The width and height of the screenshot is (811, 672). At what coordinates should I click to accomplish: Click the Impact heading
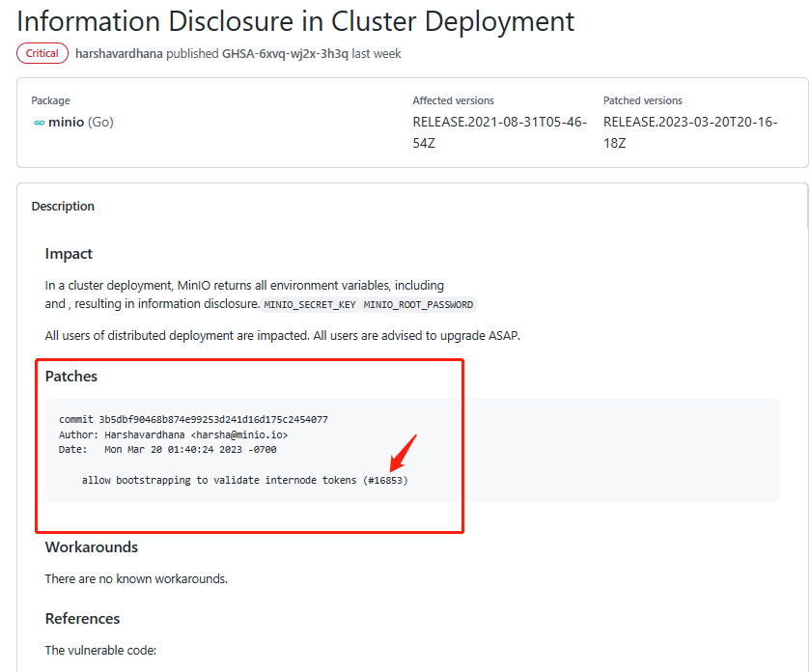69,254
